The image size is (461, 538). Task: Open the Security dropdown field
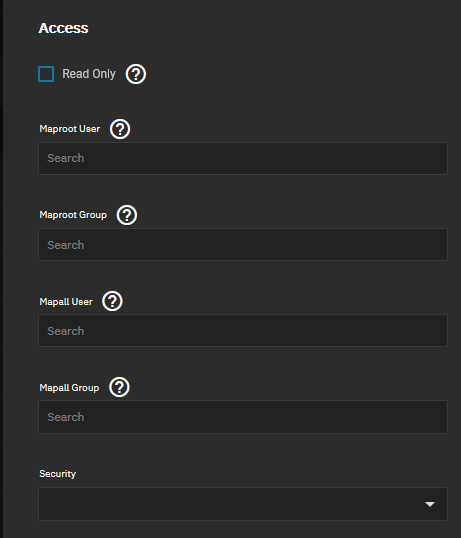pos(243,504)
